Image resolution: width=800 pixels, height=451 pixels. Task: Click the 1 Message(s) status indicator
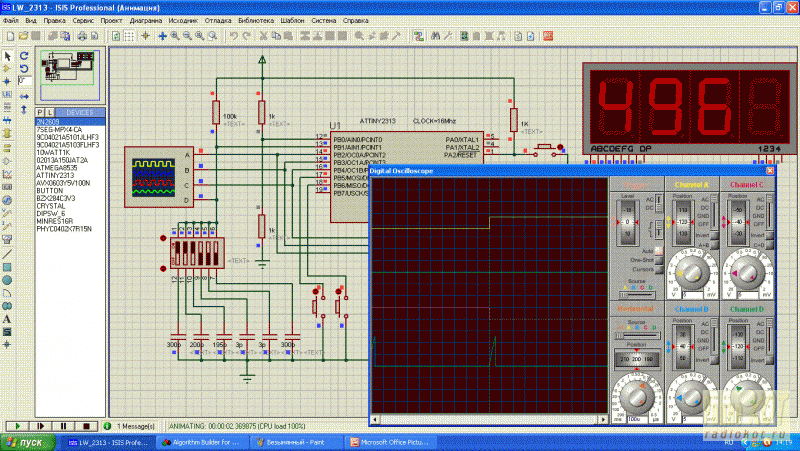coord(131,426)
